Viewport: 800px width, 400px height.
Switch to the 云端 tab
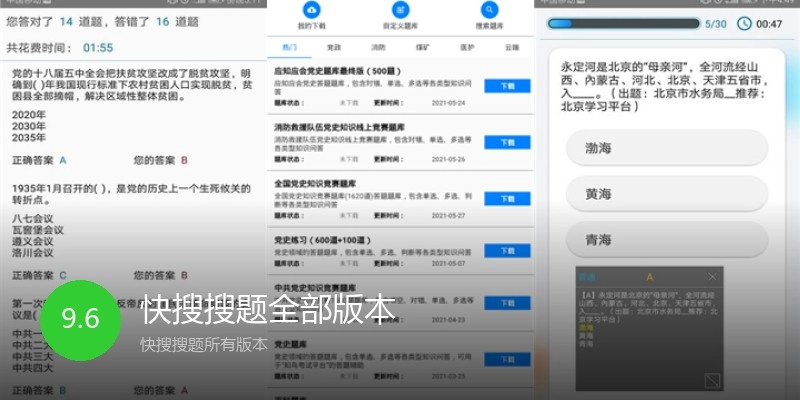click(512, 47)
